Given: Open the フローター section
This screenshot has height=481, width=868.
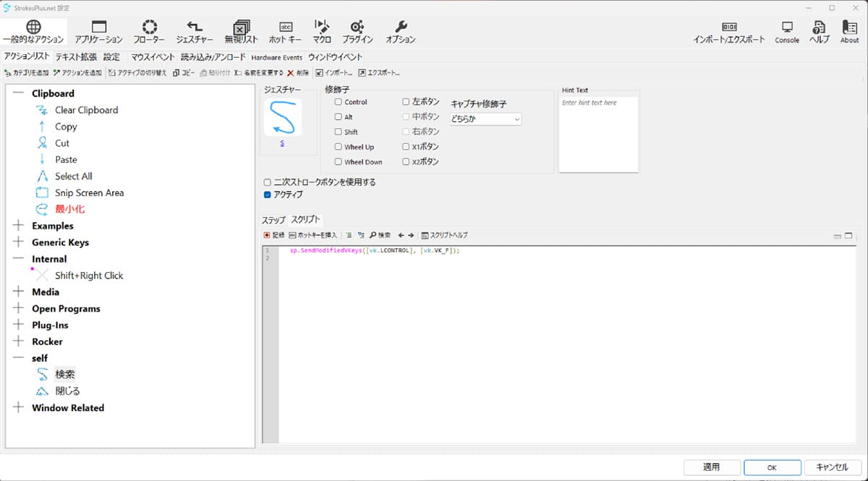Looking at the screenshot, I should point(149,32).
